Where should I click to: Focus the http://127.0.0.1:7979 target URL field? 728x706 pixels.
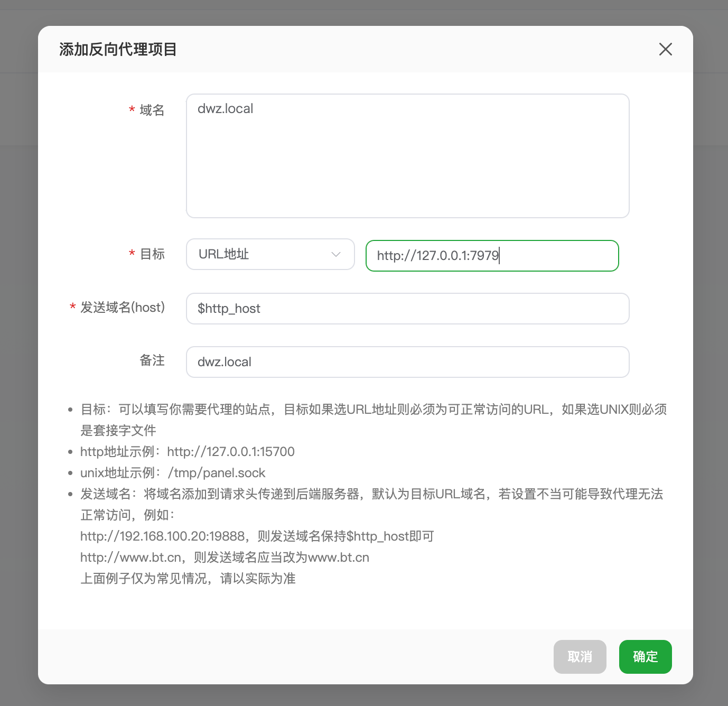[x=491, y=256]
